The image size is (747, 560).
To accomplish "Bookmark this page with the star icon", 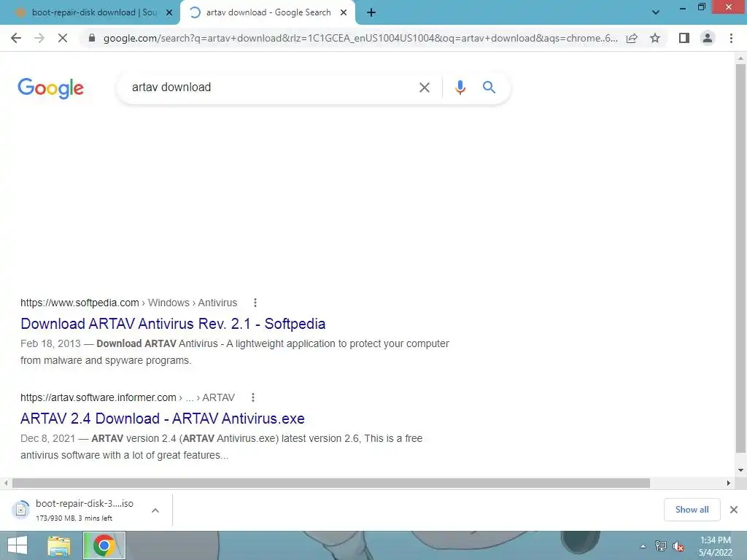I will pos(655,38).
